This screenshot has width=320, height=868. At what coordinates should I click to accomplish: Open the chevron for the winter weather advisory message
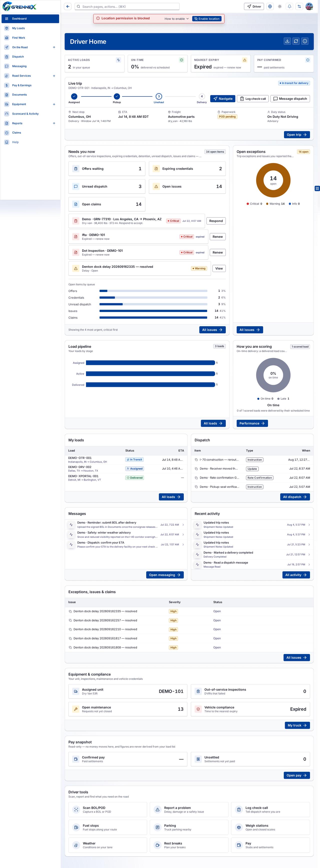(183, 534)
